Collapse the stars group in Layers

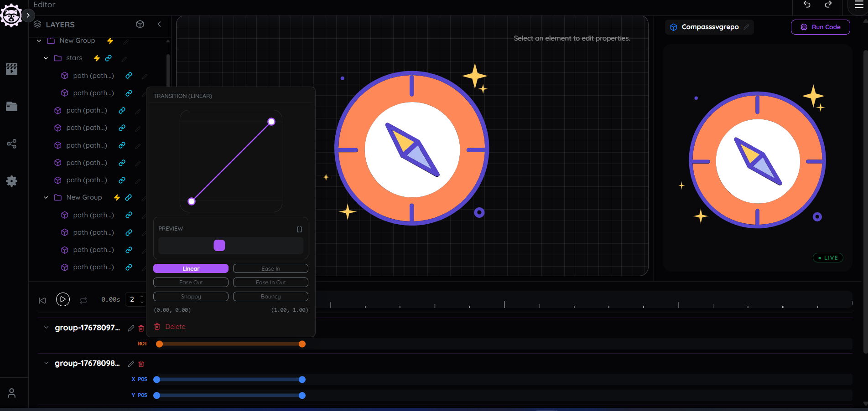45,58
